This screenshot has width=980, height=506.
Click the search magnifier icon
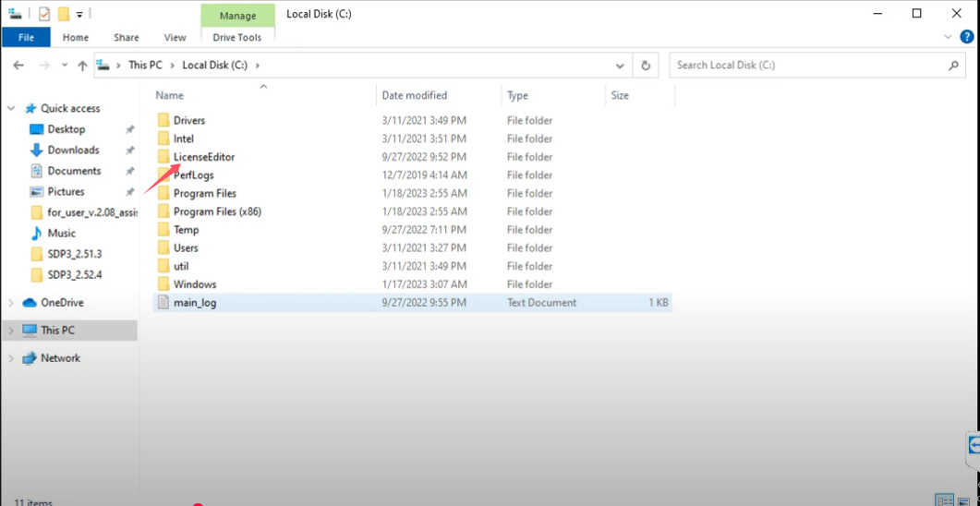(x=953, y=65)
